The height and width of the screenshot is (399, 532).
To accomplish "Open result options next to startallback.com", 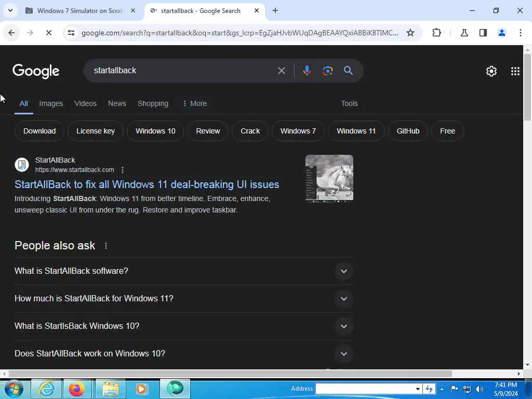I will [x=123, y=170].
